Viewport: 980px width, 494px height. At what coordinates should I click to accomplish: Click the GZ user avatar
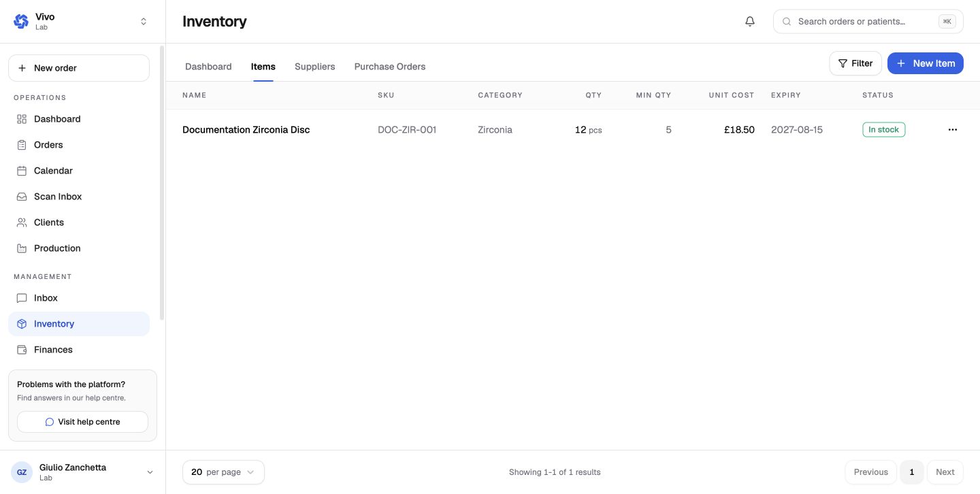point(22,472)
